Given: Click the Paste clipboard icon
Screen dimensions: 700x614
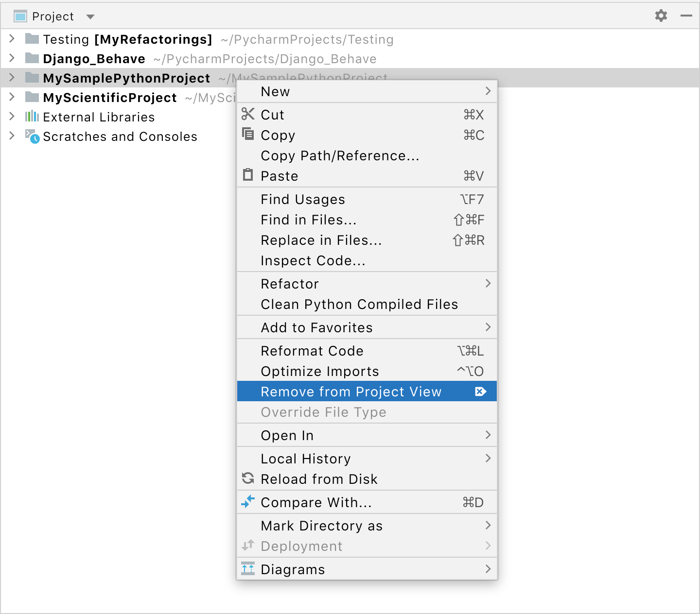Looking at the screenshot, I should click(248, 176).
